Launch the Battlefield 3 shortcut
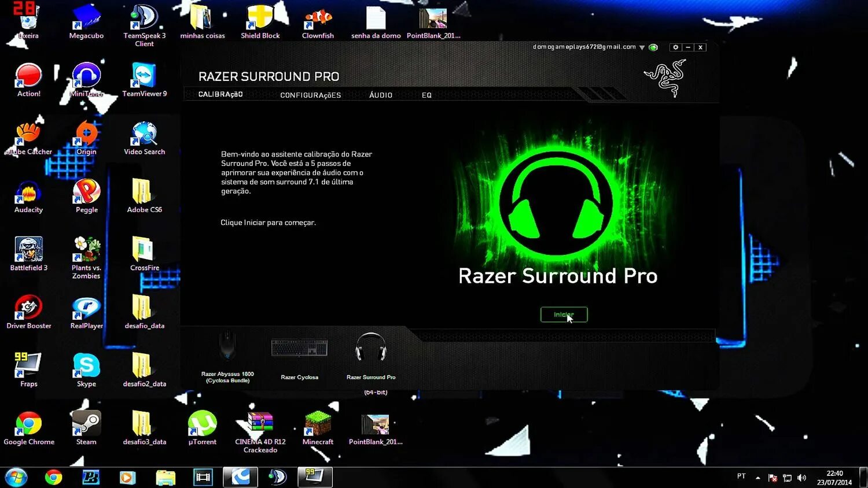Viewport: 868px width, 488px height. (x=28, y=254)
